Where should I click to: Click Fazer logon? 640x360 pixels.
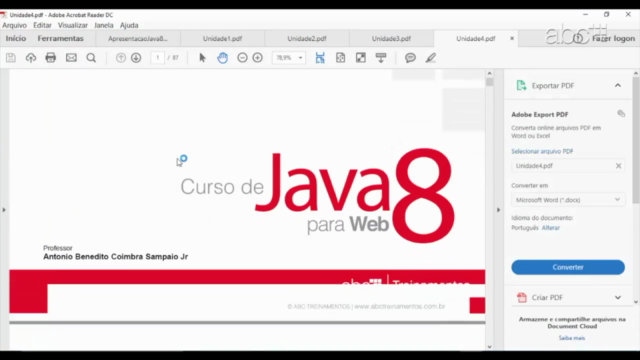(613, 38)
